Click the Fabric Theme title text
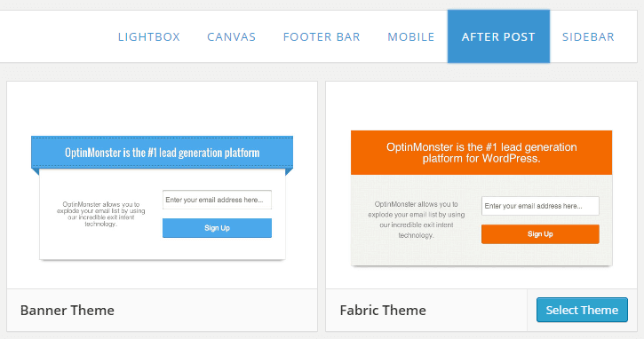 (x=383, y=311)
